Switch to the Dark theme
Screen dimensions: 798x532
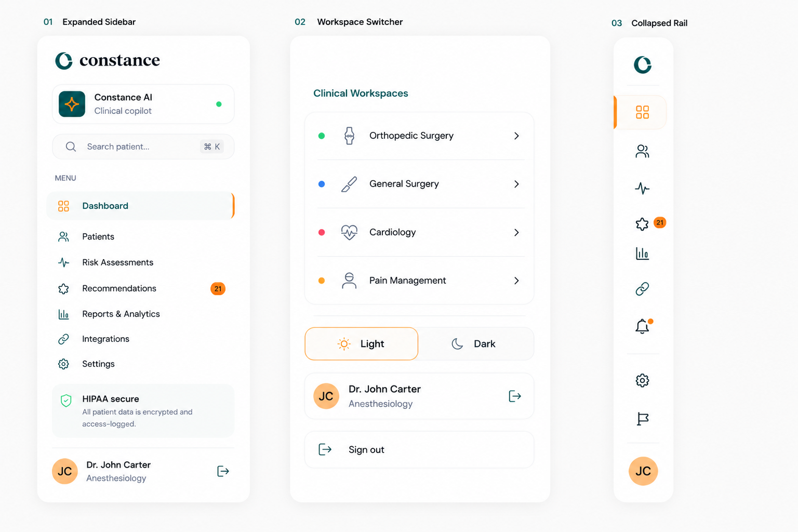(475, 344)
